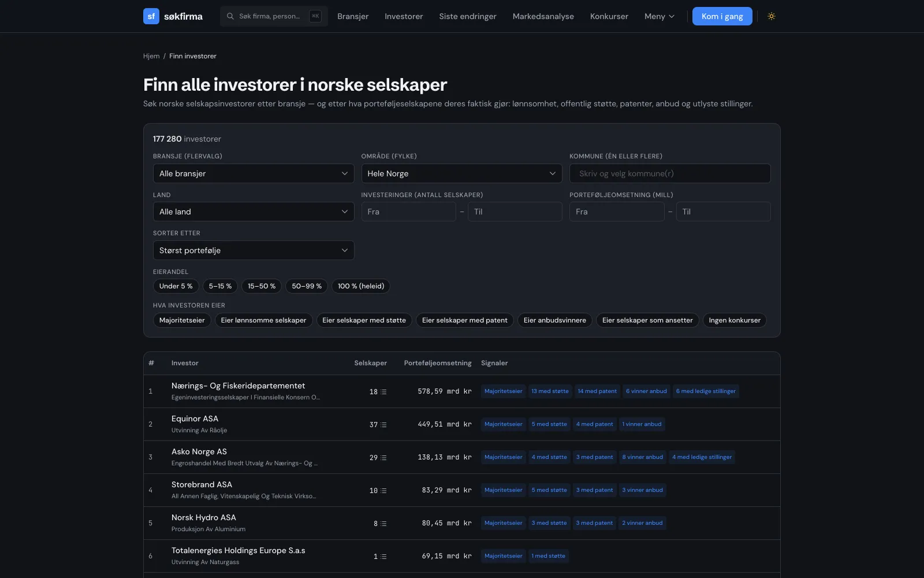The height and width of the screenshot is (578, 924).
Task: Open the Hele Norge area dropdown
Action: pyautogui.click(x=461, y=173)
